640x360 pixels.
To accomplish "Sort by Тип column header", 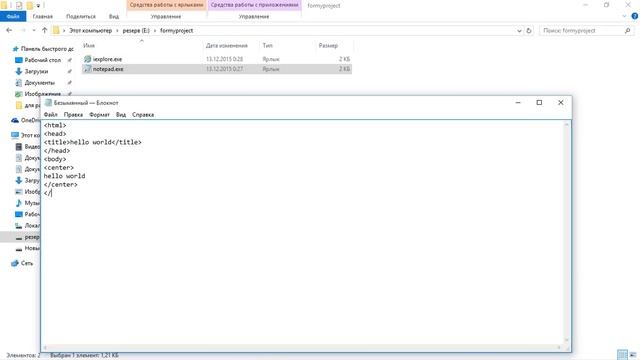I will tap(268, 46).
